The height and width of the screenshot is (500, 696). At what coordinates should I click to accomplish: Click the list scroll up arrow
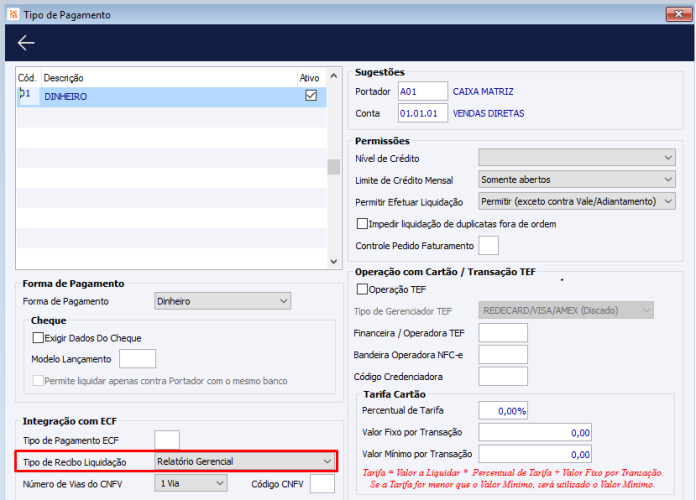pyautogui.click(x=334, y=76)
